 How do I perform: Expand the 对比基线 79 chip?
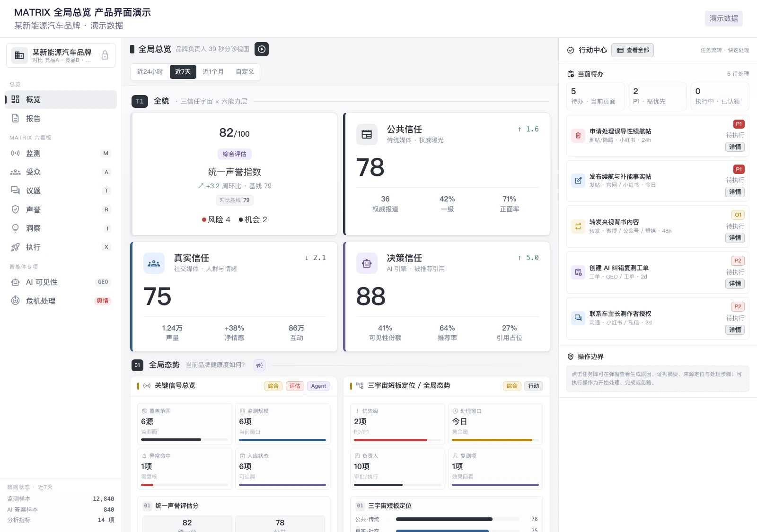click(x=235, y=200)
